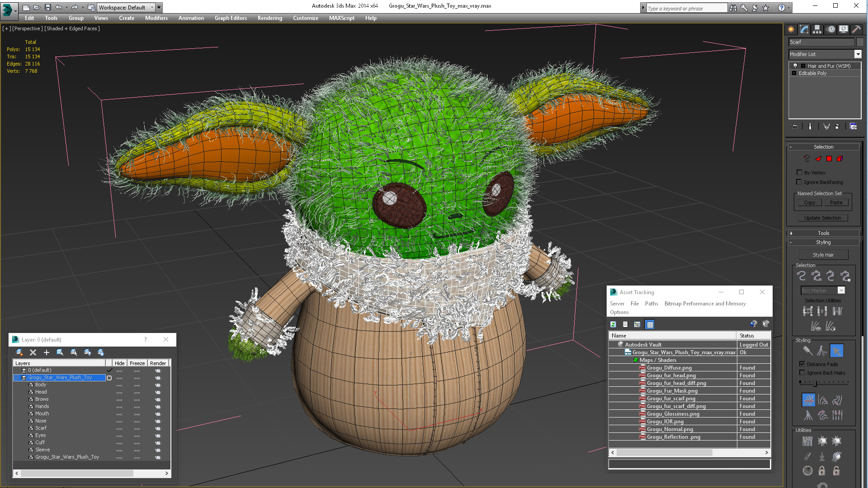The width and height of the screenshot is (868, 488).
Task: Expand the Editable Poly modifier
Action: click(x=794, y=73)
